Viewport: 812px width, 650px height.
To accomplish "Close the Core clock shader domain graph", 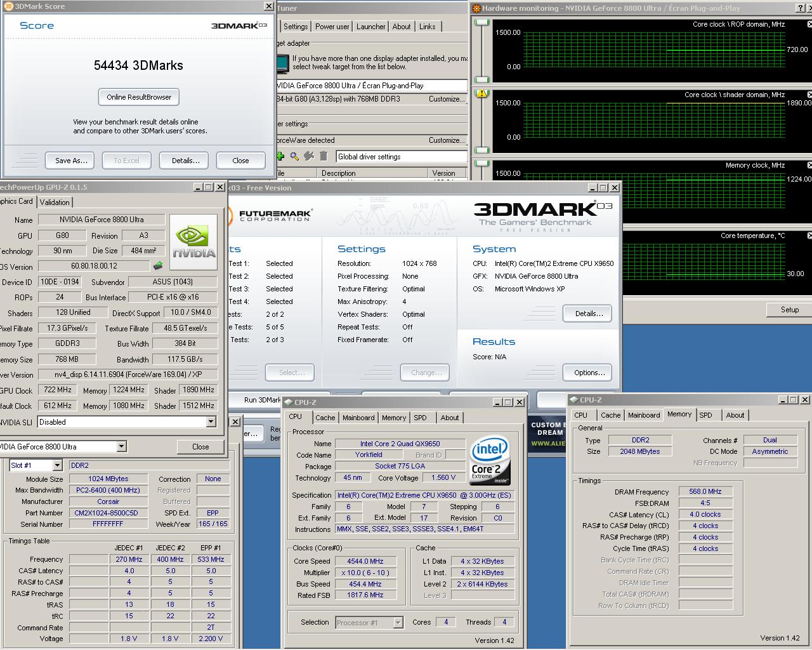I will [x=809, y=95].
